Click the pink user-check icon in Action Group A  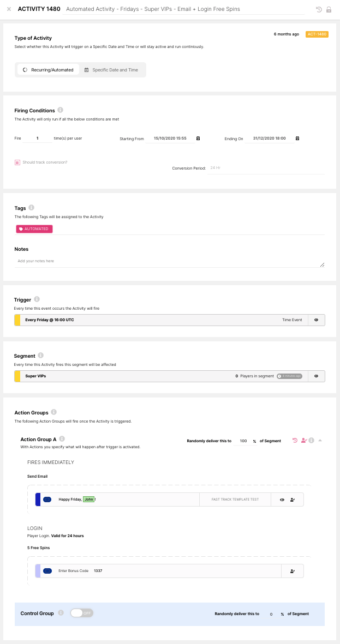303,441
